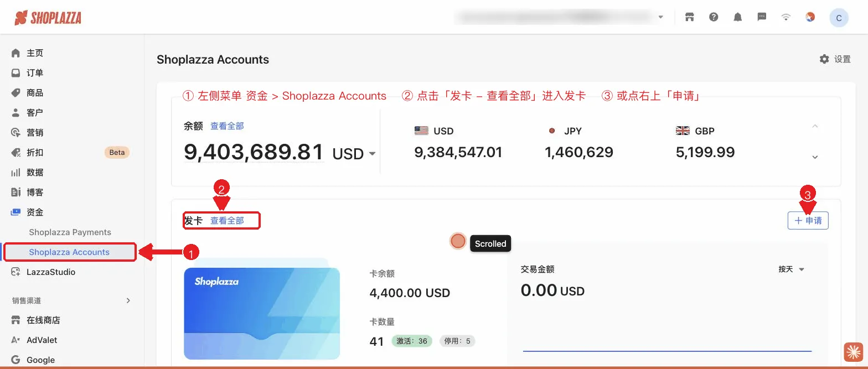Click the 激活: 36 badge
868x369 pixels.
pos(412,341)
